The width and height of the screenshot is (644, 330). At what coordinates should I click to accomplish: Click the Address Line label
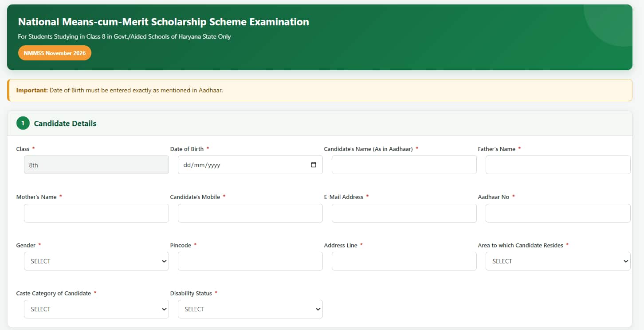pyautogui.click(x=341, y=245)
